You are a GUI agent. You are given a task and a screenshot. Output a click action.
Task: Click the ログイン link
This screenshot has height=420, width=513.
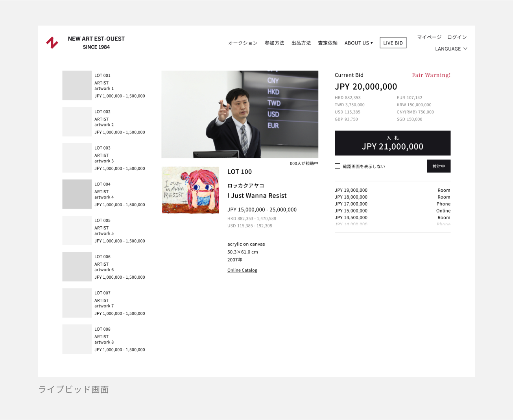coord(457,37)
